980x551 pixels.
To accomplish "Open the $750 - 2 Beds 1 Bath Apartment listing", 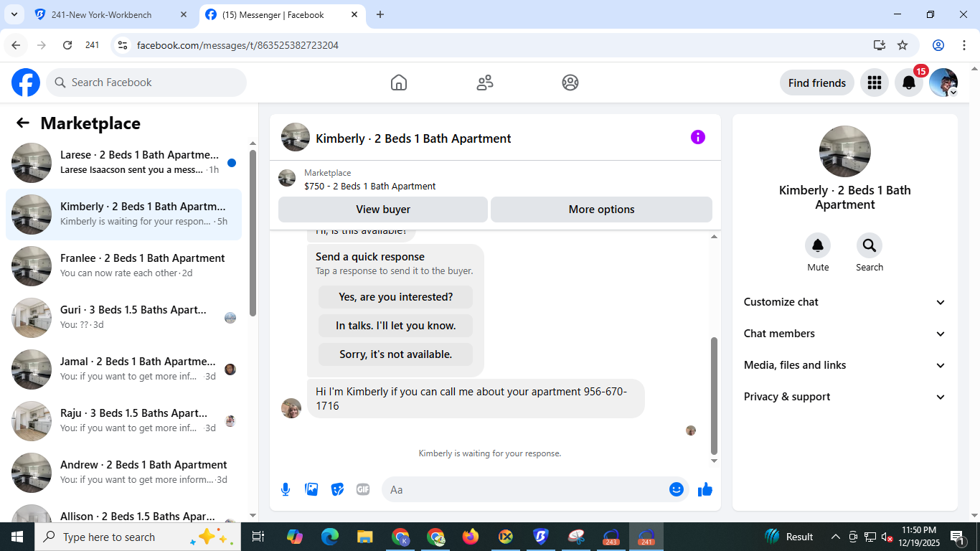I will click(369, 186).
